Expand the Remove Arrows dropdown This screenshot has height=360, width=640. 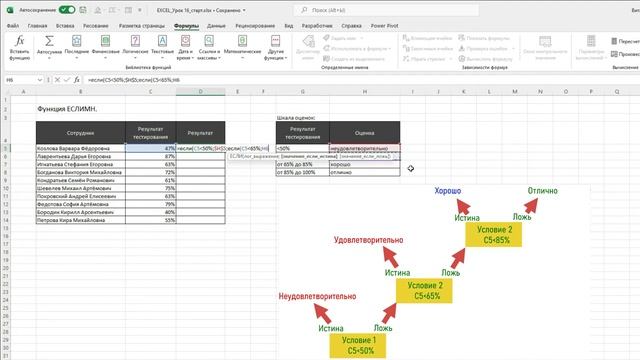(x=450, y=59)
